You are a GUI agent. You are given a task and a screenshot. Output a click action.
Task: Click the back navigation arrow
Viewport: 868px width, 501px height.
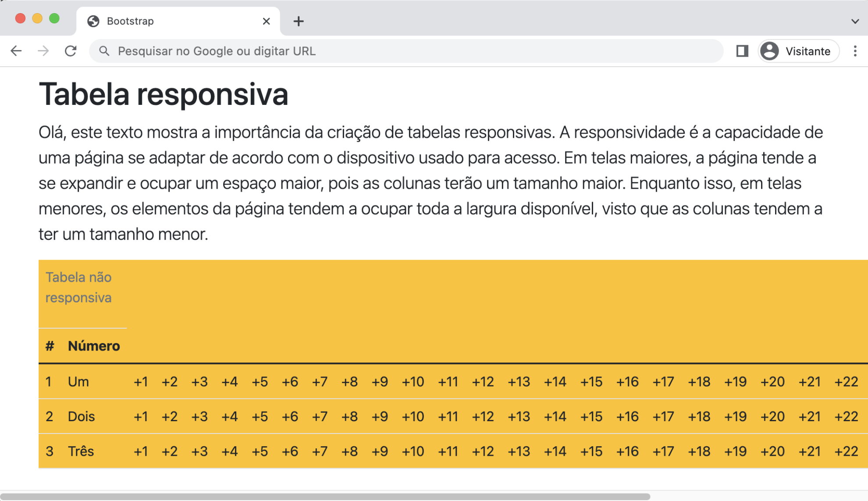[16, 51]
